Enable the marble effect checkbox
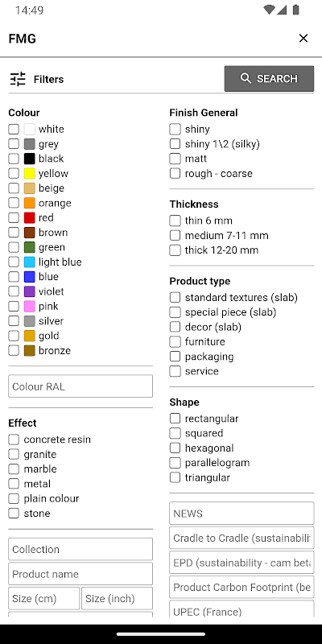Screen dimensions: 322x644 14,469
